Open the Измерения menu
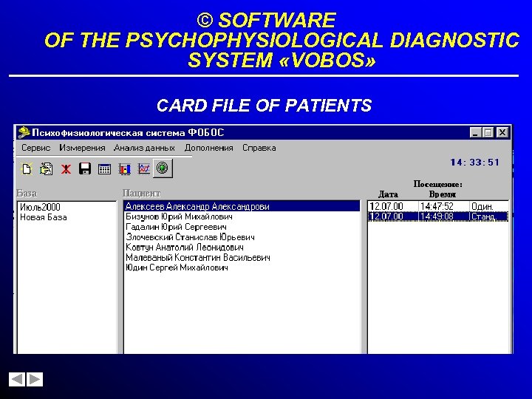Screen dimensions: 532x399 (x=82, y=148)
